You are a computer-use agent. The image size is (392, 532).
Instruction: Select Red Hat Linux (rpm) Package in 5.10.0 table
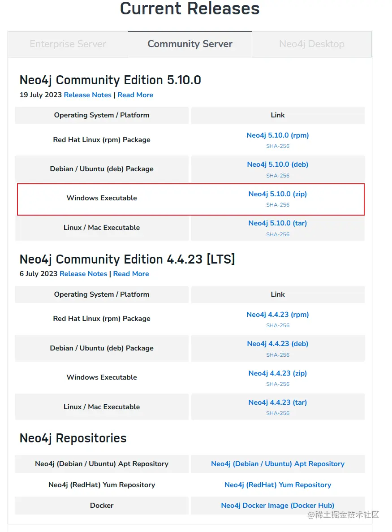pos(102,140)
